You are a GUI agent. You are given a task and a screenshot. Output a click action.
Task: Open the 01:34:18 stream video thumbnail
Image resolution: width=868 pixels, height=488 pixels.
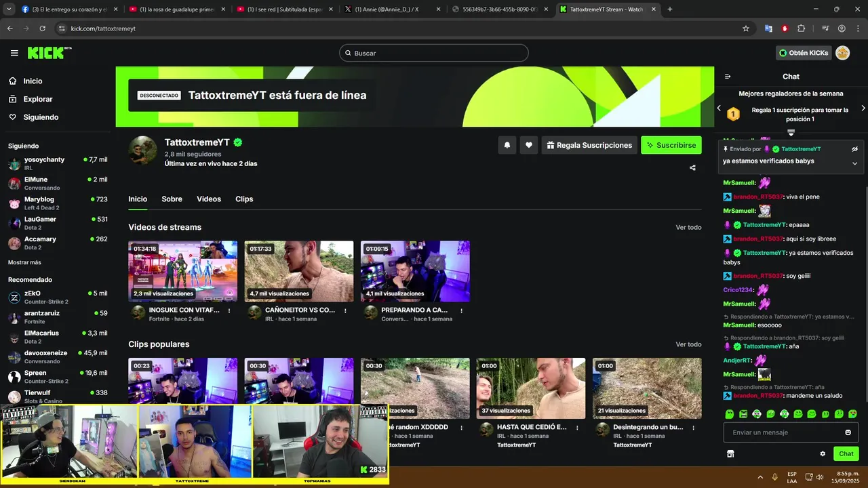(x=183, y=271)
